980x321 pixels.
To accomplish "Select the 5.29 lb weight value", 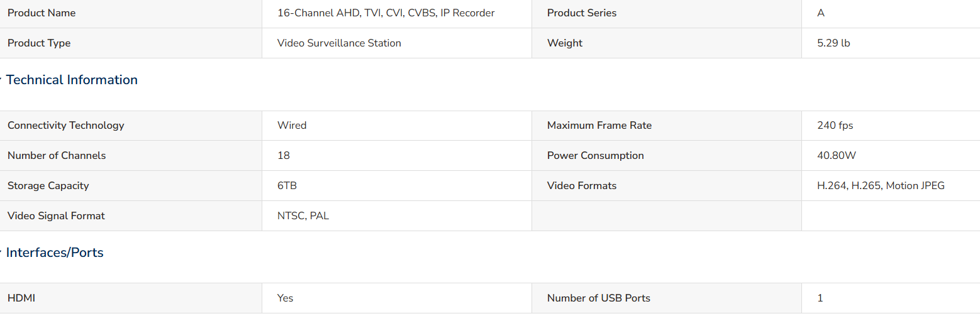I will point(833,43).
